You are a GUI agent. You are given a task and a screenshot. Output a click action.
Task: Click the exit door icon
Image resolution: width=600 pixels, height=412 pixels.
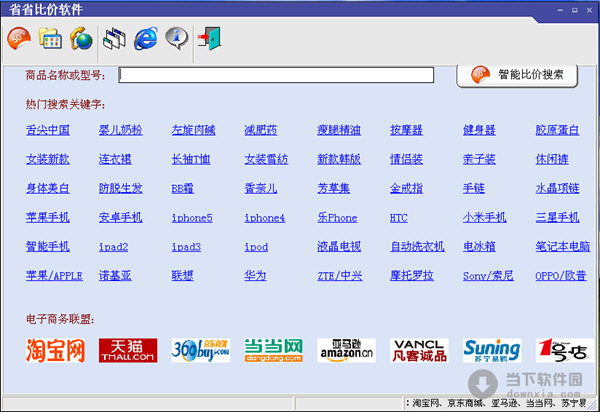point(210,39)
